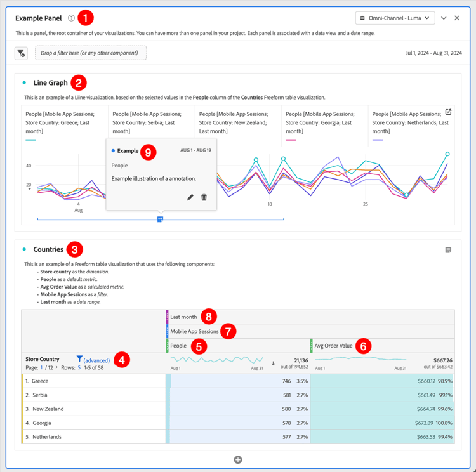The image size is (476, 472).
Task: Open the Jul 1, 2024 - Aug 31, 2024 date range
Action: point(433,53)
